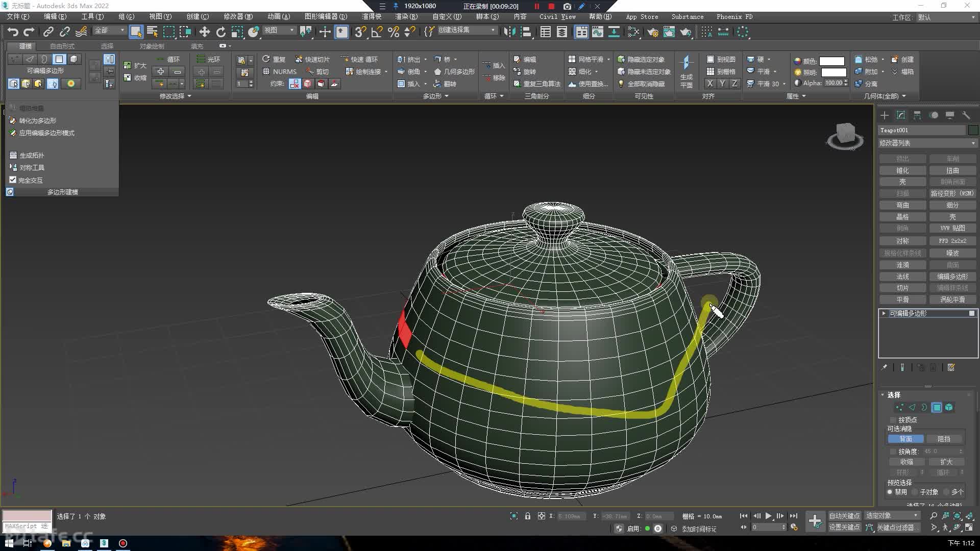Activate the Select and Link tool
Viewport: 980px width, 551px height.
coord(48,32)
